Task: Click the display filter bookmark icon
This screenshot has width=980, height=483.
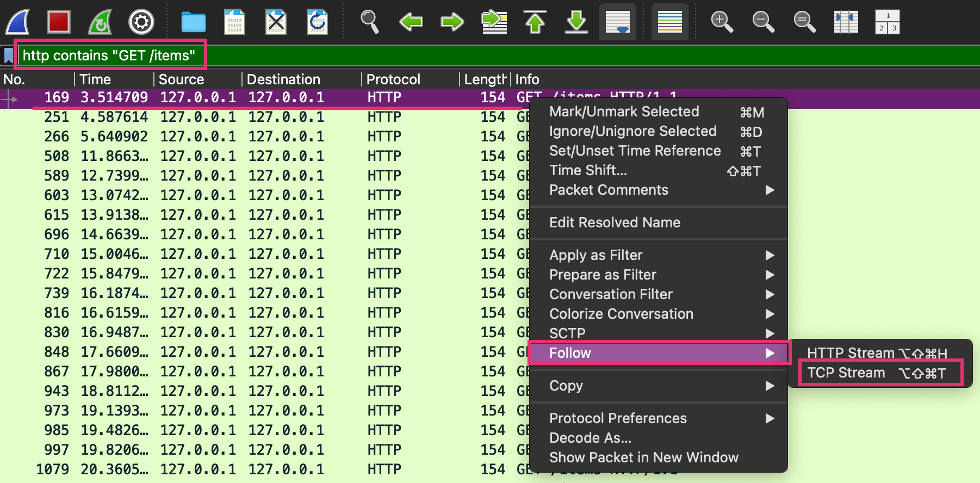Action: [9, 55]
